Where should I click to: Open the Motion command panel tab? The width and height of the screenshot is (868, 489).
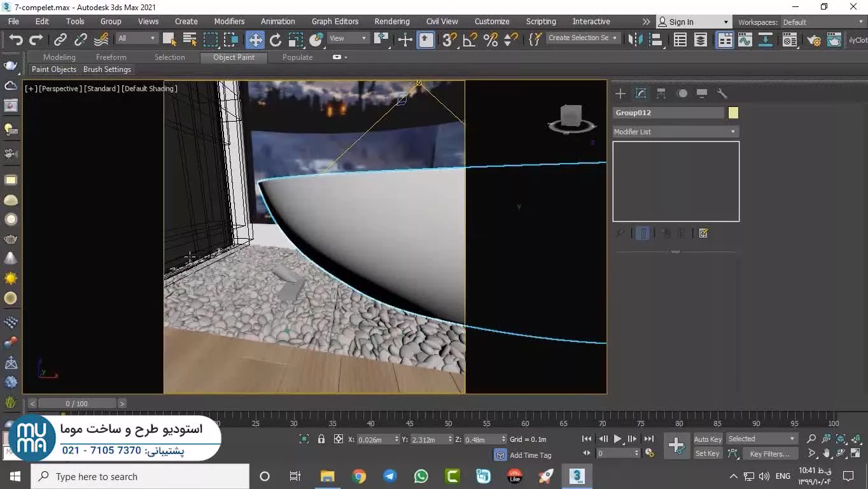pos(682,94)
